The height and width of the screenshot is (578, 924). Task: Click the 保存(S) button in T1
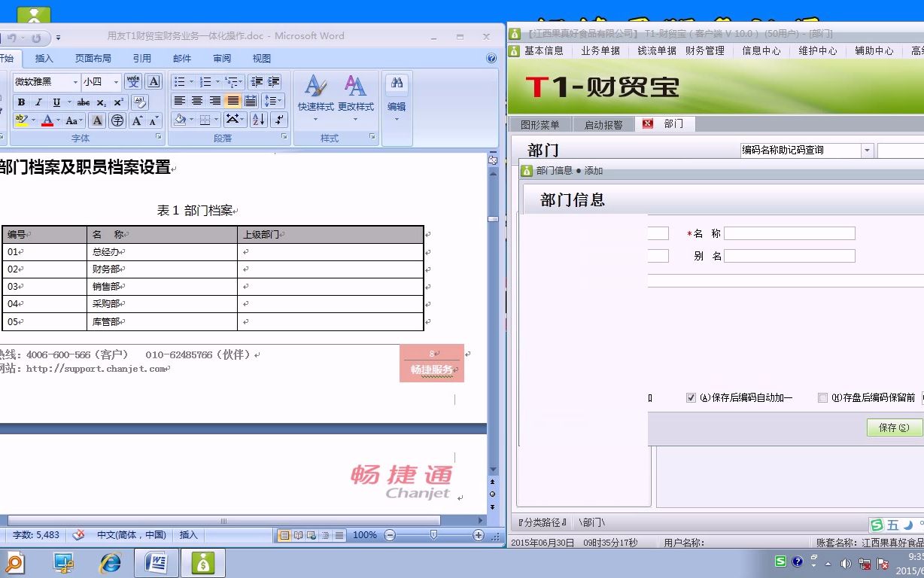(894, 427)
